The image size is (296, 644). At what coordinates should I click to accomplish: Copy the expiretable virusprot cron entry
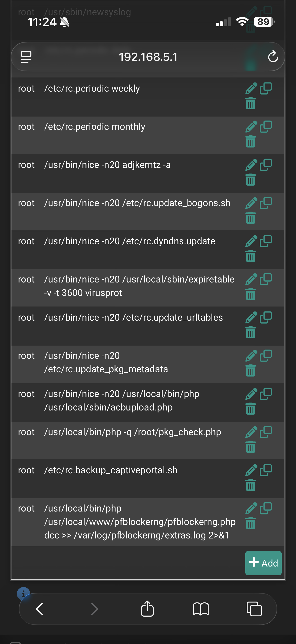tap(266, 279)
